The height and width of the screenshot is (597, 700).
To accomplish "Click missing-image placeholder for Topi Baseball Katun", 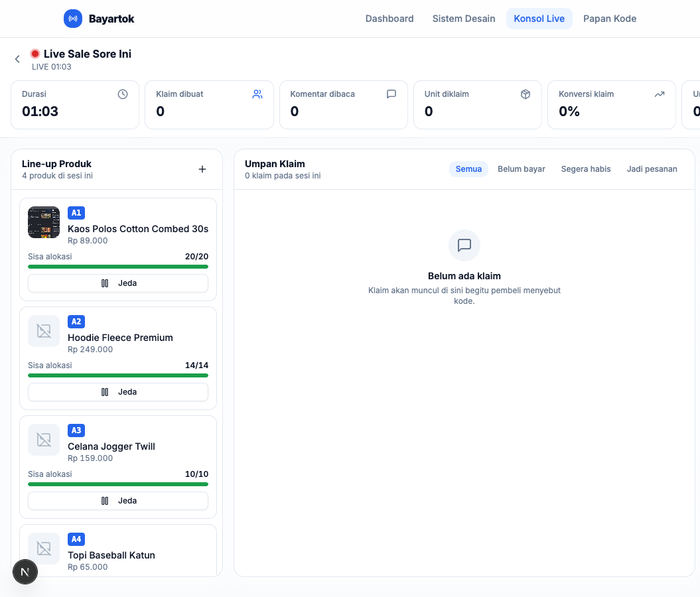I will coord(44,549).
